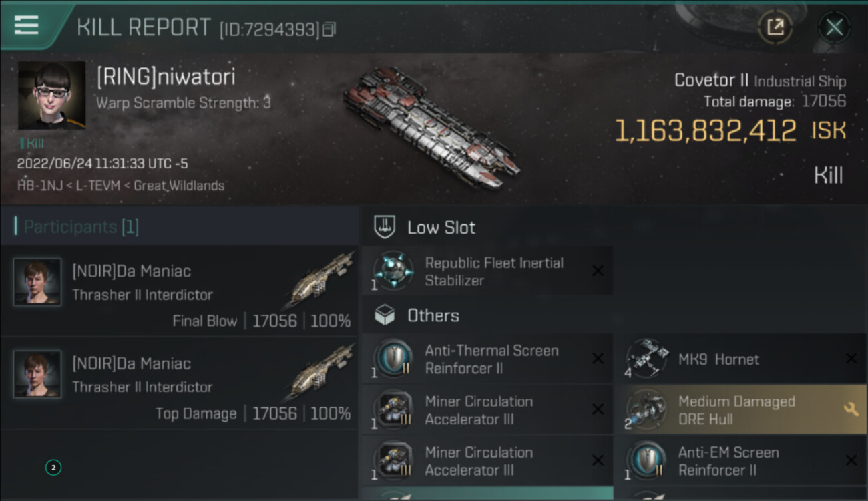Open the hamburger menu icon
The image size is (868, 501).
[x=26, y=25]
